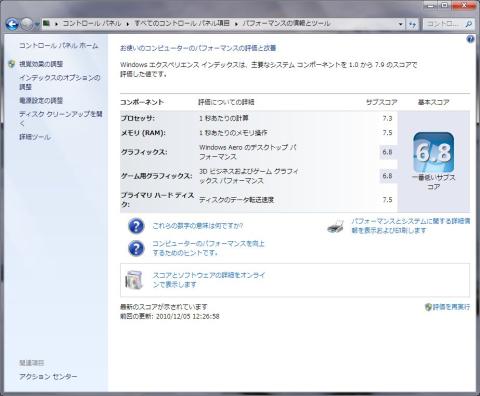480x396 pixels.
Task: Open the address bar history dropdown
Action: tap(401, 24)
